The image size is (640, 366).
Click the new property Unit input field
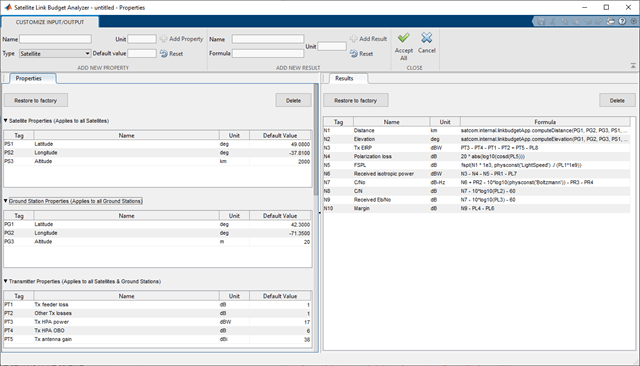(x=142, y=39)
